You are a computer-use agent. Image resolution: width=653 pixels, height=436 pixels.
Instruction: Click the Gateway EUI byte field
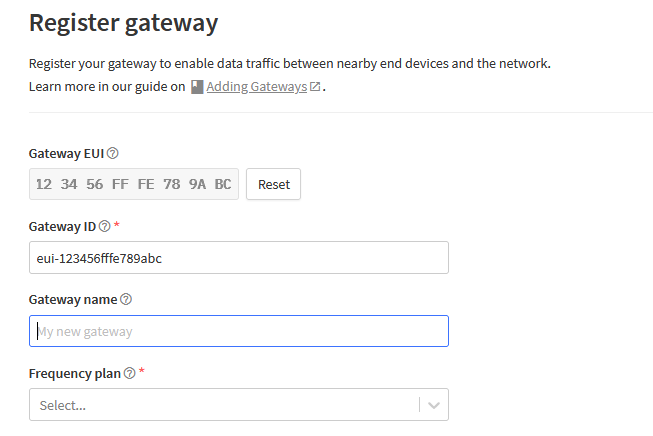click(134, 184)
